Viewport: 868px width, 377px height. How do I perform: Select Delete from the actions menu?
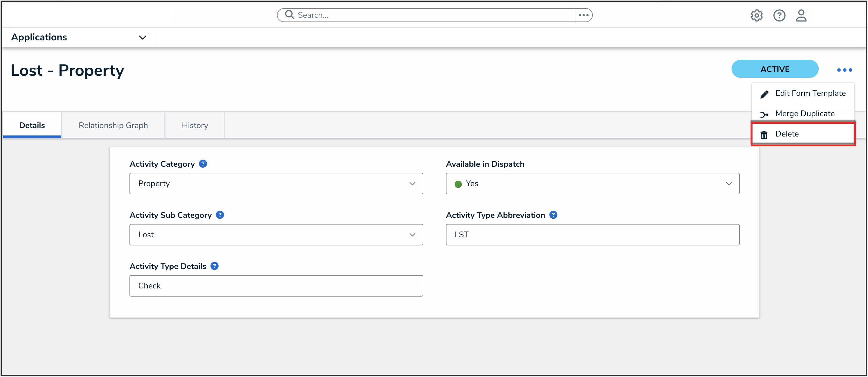[787, 134]
